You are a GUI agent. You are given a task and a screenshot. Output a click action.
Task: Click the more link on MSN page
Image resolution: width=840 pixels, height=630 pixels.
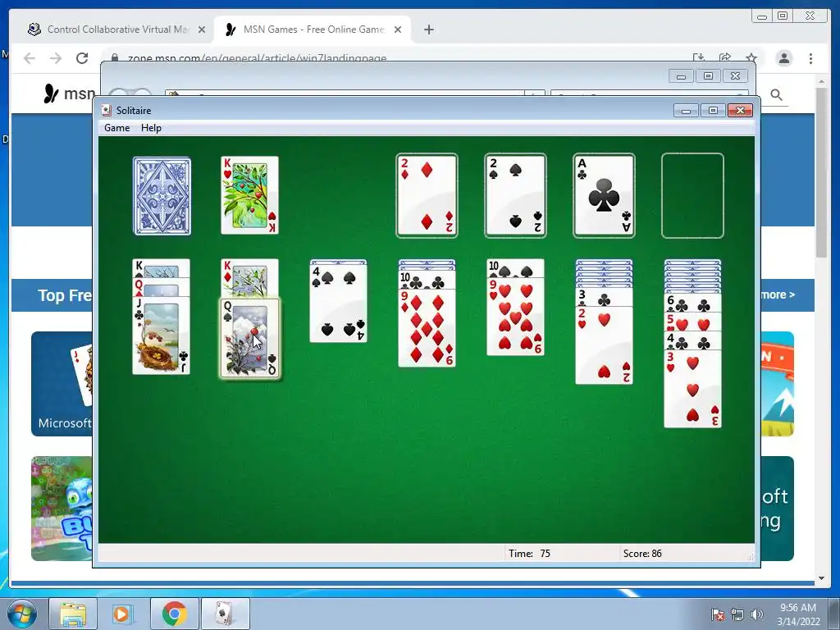(778, 294)
